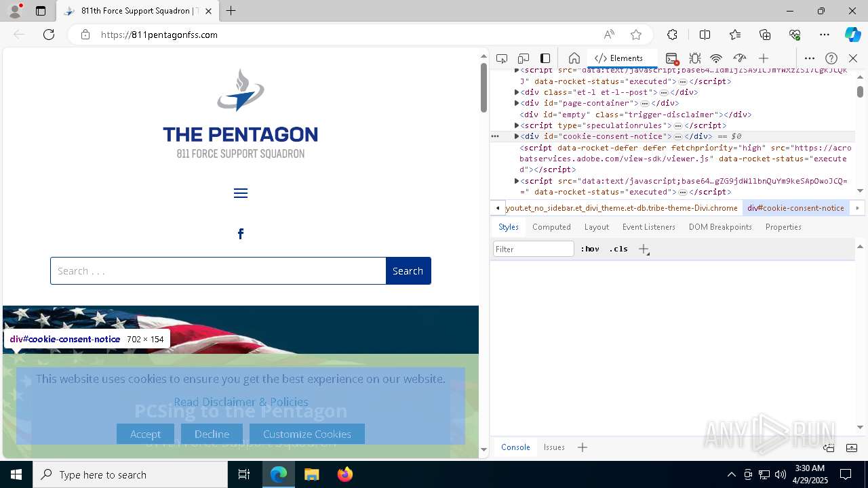
Task: Open the Collections button
Action: [x=765, y=35]
